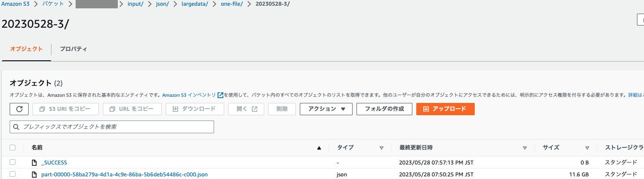Viewport: 644px width, 179px height.
Task: Click the サイズ column header text
Action: (551, 148)
